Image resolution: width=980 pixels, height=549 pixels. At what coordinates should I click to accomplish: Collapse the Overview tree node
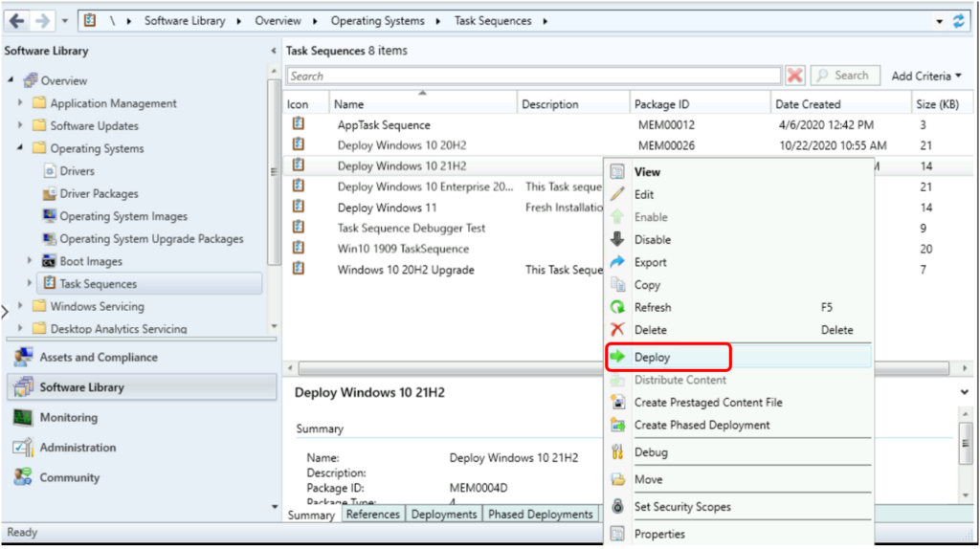11,80
